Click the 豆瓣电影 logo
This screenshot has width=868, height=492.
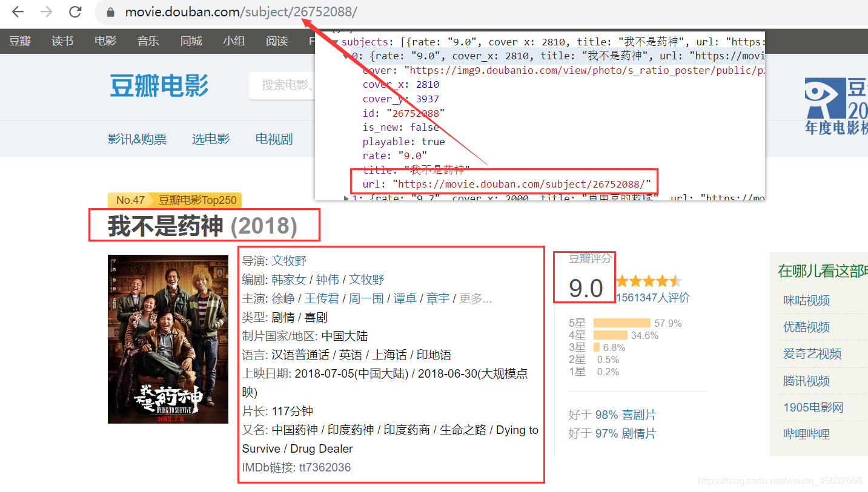pos(159,85)
